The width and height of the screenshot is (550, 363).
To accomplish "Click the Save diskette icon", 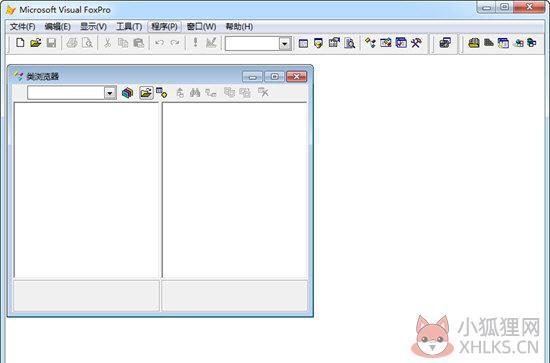I will 51,43.
